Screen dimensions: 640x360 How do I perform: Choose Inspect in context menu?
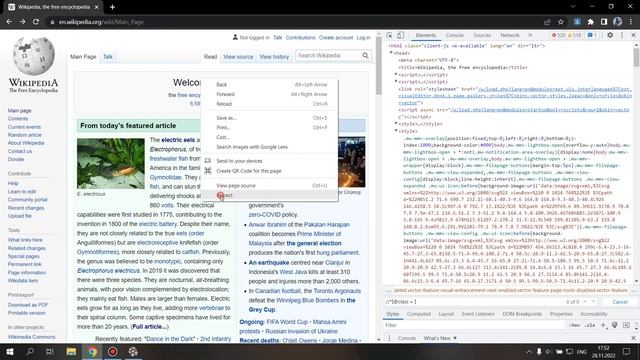269,195
